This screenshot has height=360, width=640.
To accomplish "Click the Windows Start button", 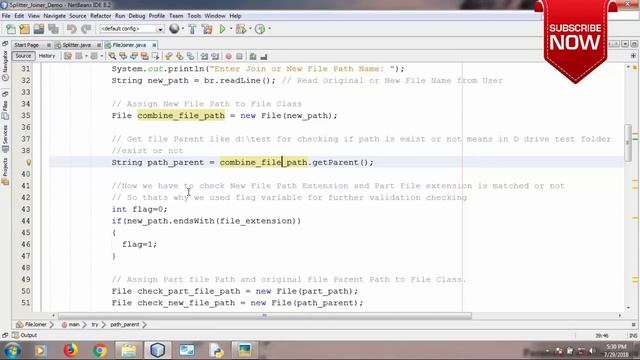I will [12, 350].
